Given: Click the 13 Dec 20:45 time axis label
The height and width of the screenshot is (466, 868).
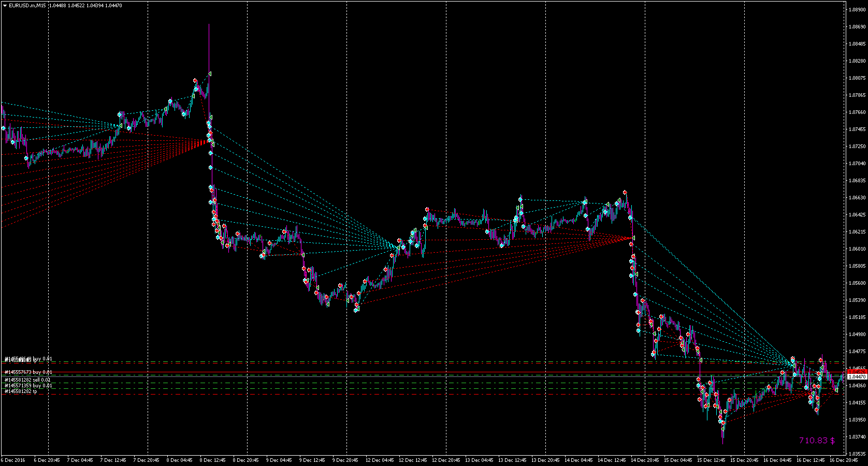Looking at the screenshot, I should [x=545, y=460].
